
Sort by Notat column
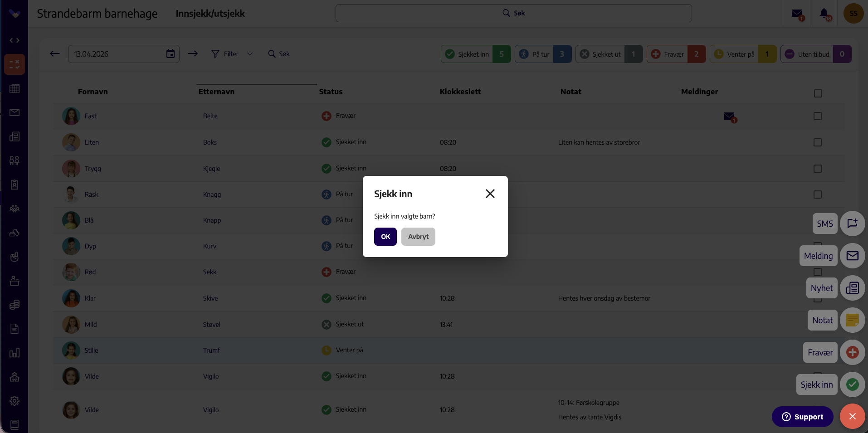pos(571,92)
